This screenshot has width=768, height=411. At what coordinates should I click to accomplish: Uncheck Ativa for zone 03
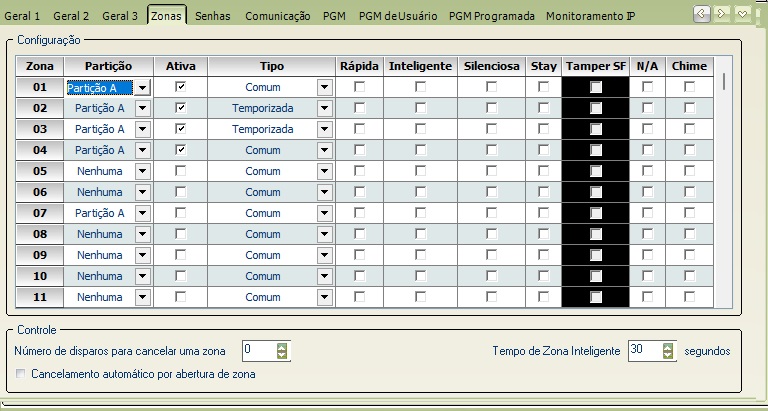pyautogui.click(x=181, y=129)
